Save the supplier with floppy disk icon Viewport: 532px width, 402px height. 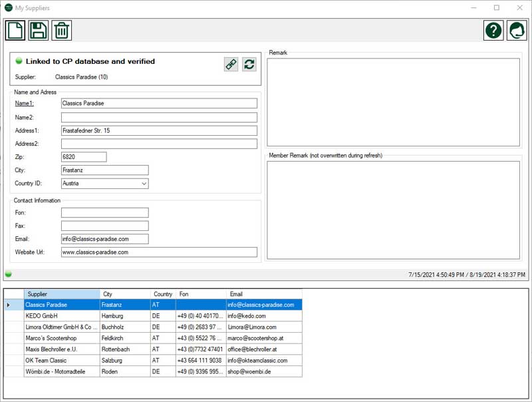point(38,30)
